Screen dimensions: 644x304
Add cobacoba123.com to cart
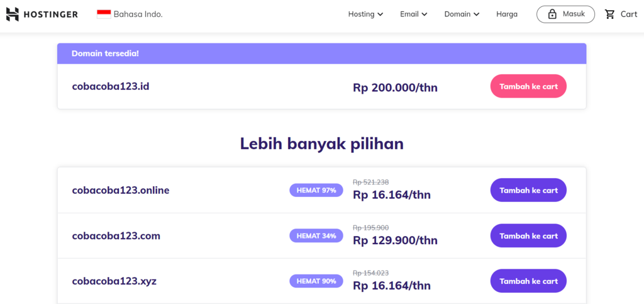click(528, 236)
